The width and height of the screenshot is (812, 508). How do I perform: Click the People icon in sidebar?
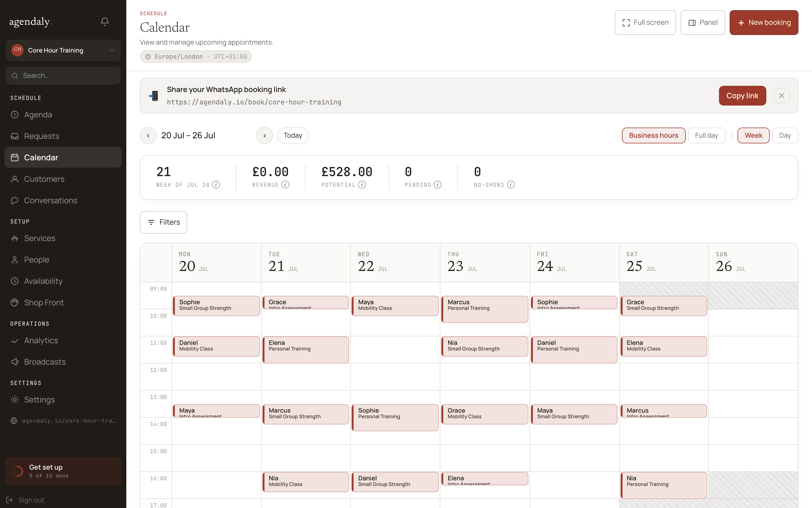point(14,260)
